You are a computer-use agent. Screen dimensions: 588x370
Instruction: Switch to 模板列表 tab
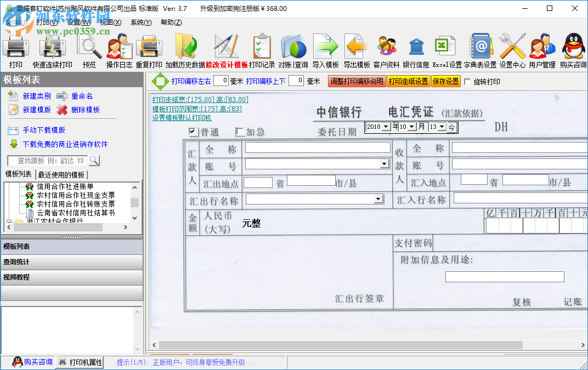(x=19, y=174)
